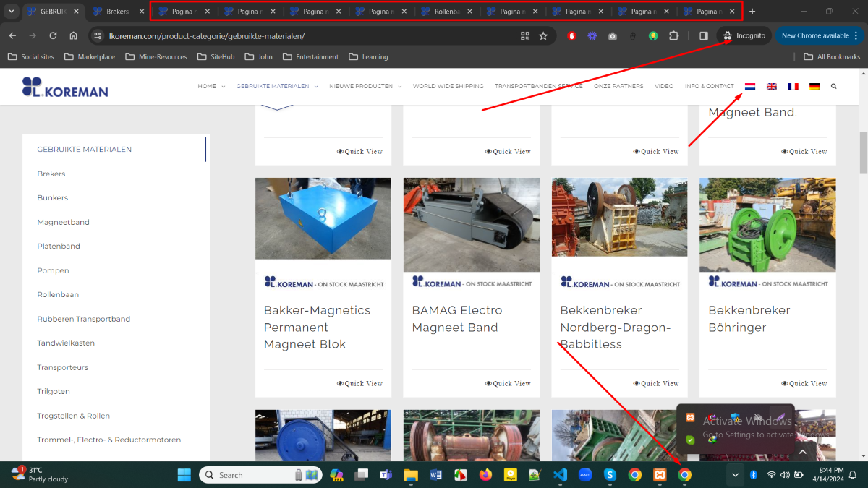Image resolution: width=868 pixels, height=488 pixels.
Task: Open the All Bookmarks folder
Action: tap(832, 56)
